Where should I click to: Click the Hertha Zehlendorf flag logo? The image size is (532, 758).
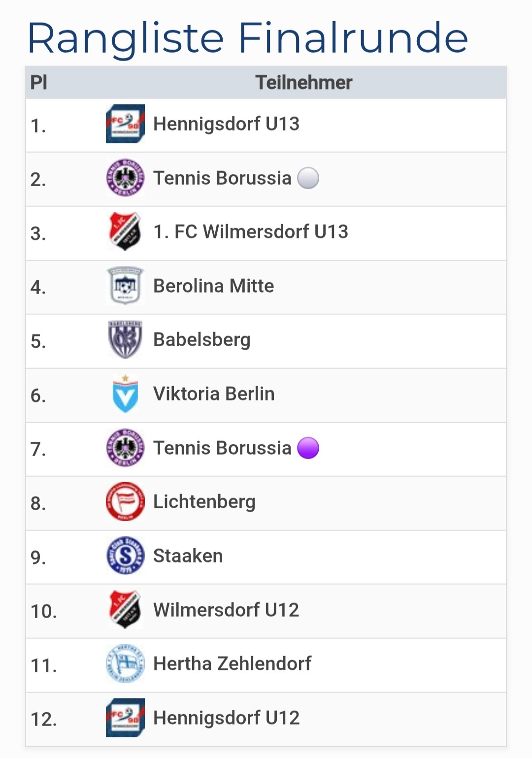tap(125, 664)
